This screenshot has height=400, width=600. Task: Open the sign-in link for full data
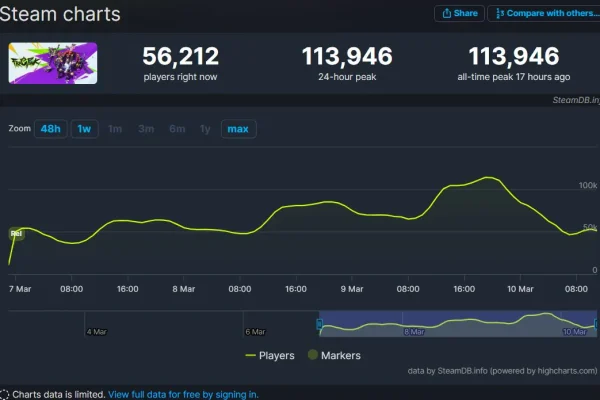coord(183,395)
